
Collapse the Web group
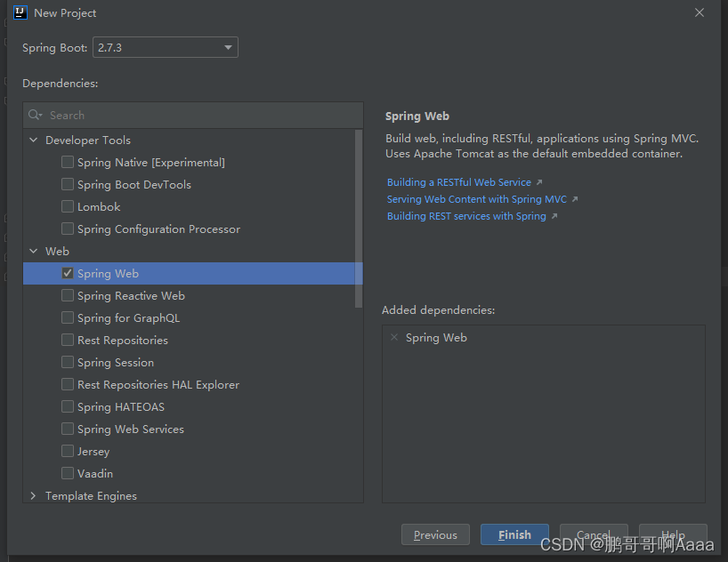tap(34, 251)
